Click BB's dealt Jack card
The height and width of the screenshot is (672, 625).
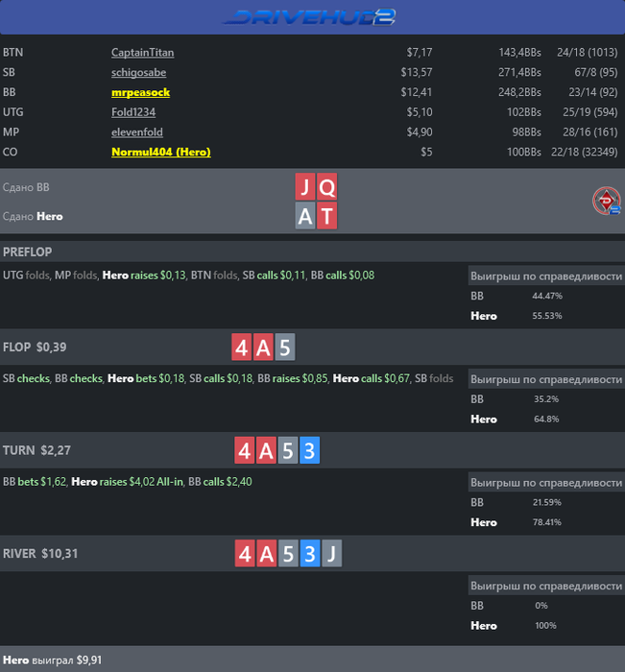click(x=305, y=187)
